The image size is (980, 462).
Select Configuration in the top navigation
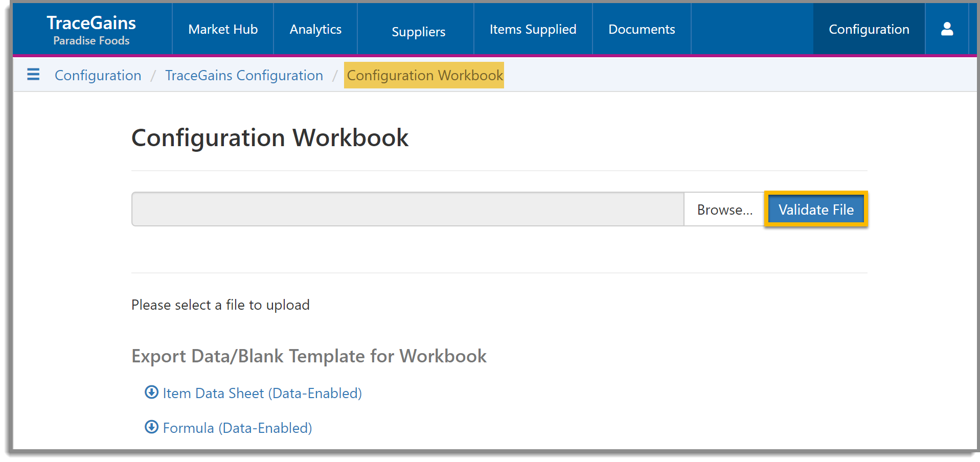869,29
